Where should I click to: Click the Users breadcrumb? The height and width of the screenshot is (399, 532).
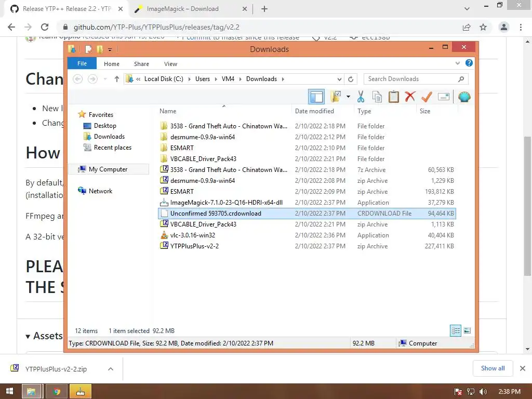click(203, 79)
